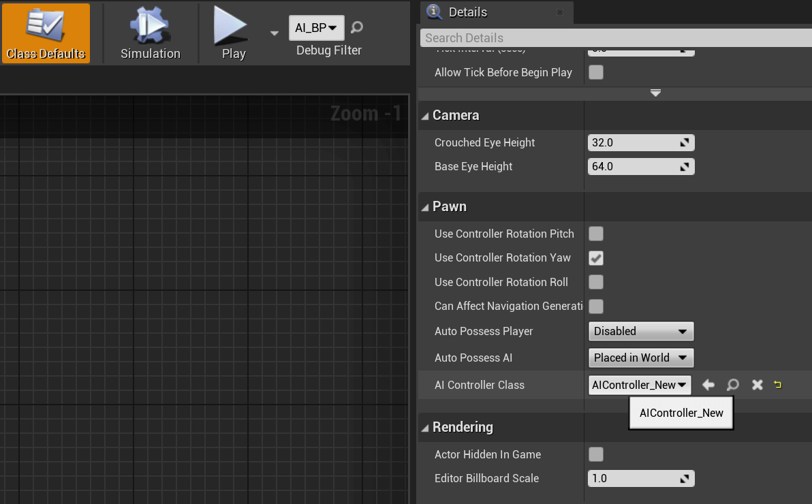Toggle Can Affect Navigation Generation checkbox
Image resolution: width=812 pixels, height=504 pixels.
[x=596, y=306]
